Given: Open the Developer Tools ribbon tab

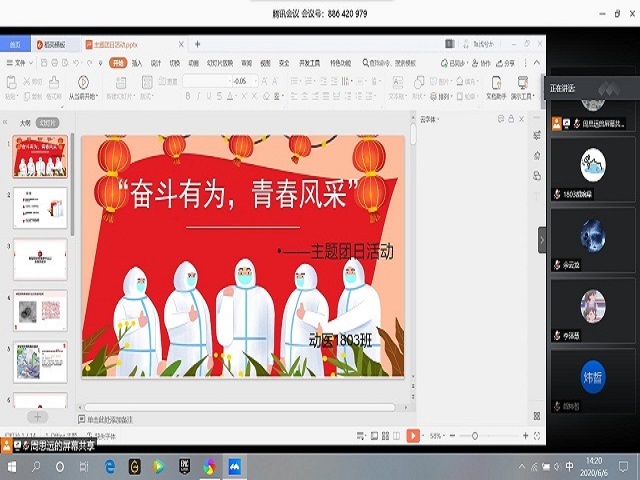Looking at the screenshot, I should click(309, 63).
